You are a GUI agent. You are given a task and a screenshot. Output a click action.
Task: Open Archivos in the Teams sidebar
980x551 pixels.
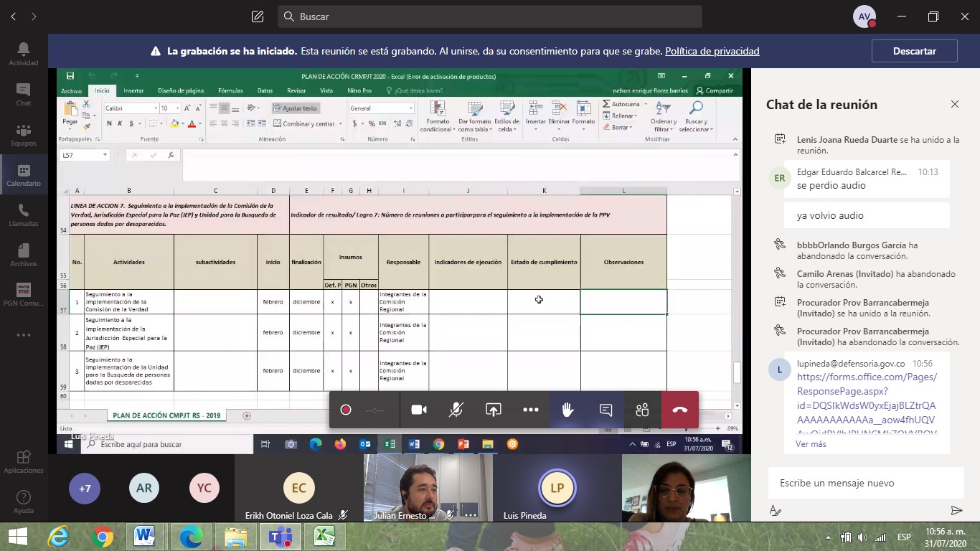(24, 255)
